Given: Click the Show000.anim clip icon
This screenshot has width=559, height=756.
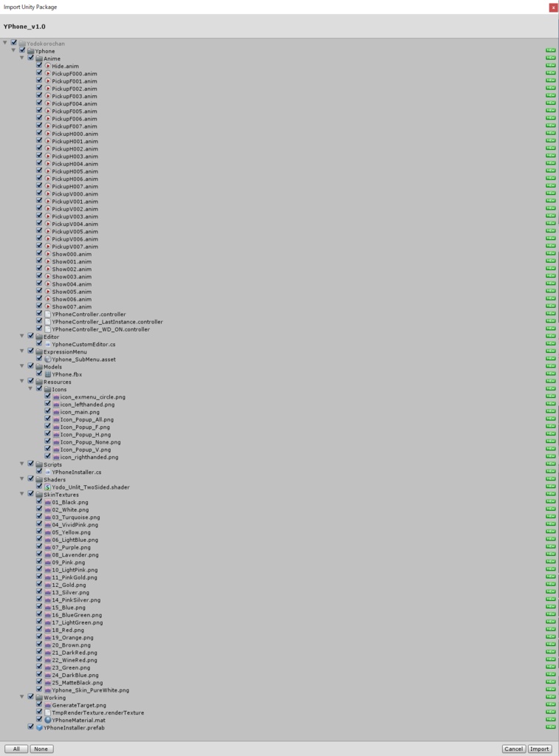Looking at the screenshot, I should click(x=48, y=254).
